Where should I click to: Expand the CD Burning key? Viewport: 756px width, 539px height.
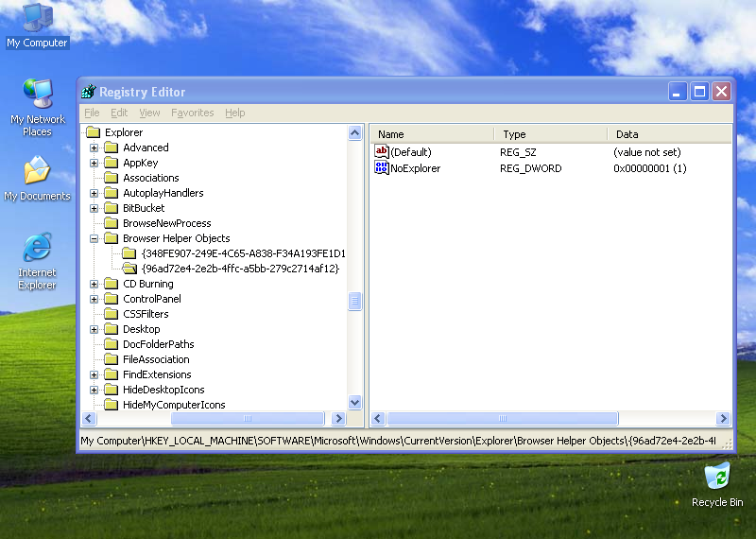click(94, 284)
